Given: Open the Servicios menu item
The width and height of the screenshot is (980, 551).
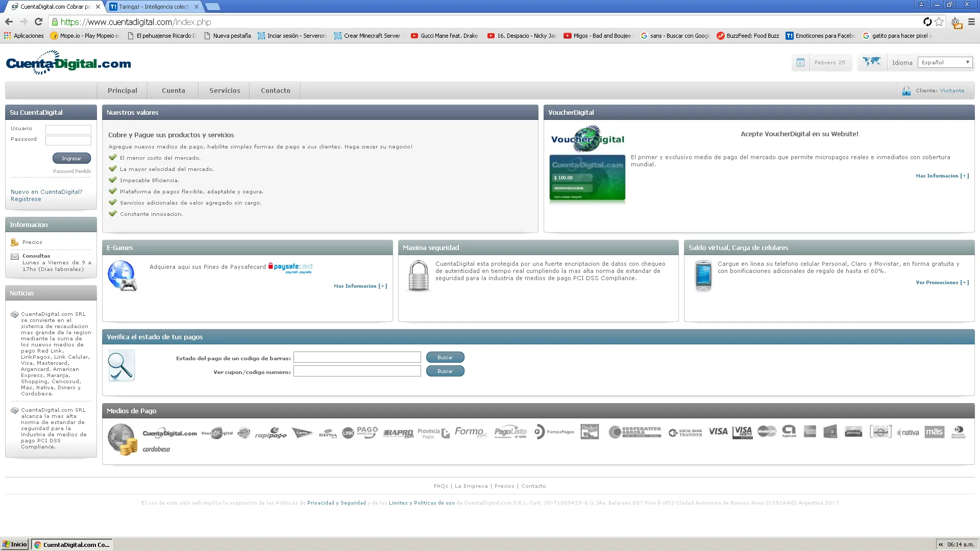Looking at the screenshot, I should (x=225, y=90).
